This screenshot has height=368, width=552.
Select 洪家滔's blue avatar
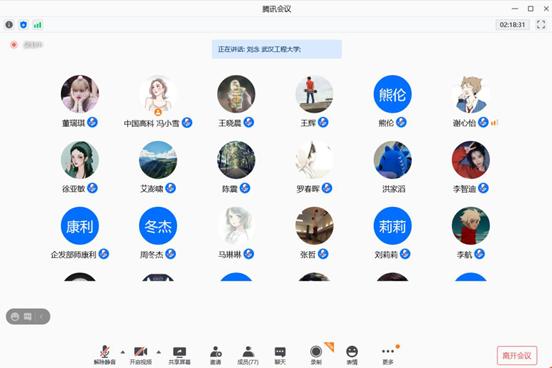tap(393, 160)
